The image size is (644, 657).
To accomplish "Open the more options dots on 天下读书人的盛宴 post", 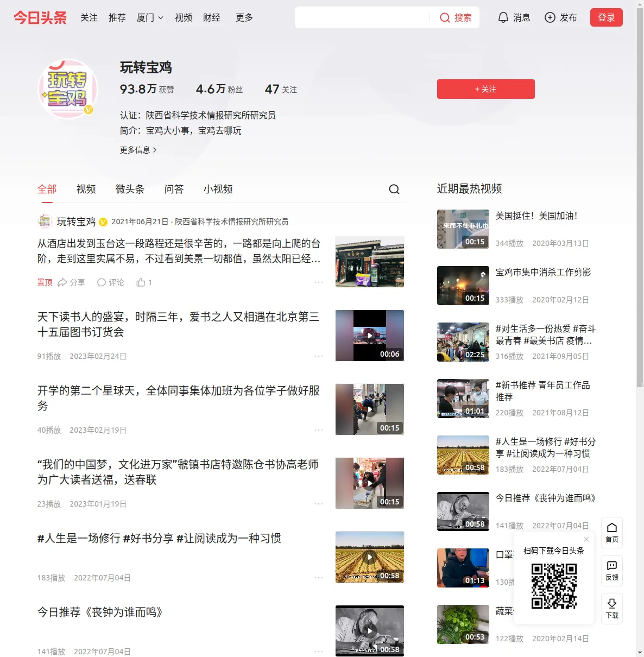I will click(x=319, y=356).
